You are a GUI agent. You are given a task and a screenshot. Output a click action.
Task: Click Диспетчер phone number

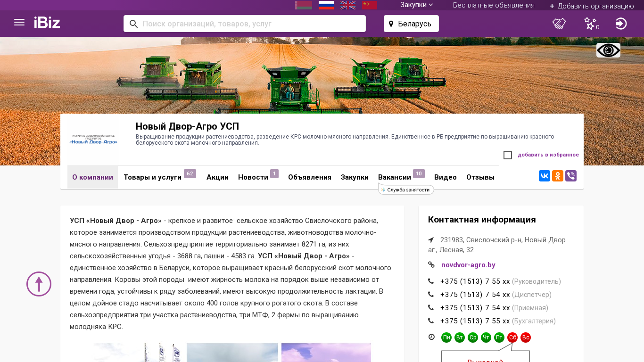click(475, 295)
